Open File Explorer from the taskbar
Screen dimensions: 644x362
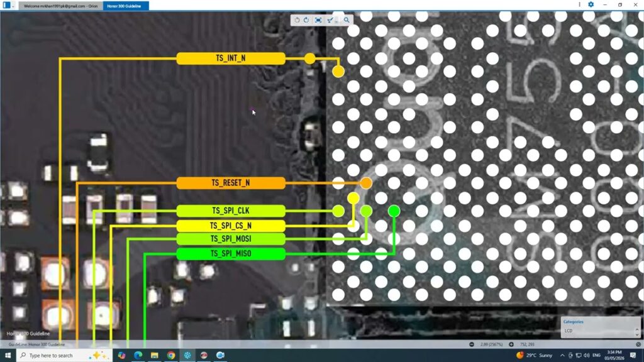pyautogui.click(x=155, y=356)
